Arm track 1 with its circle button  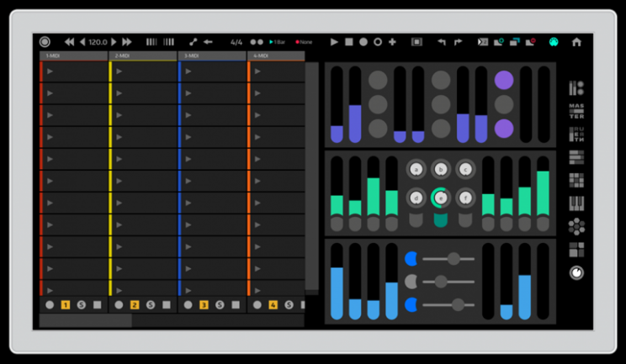coord(50,305)
